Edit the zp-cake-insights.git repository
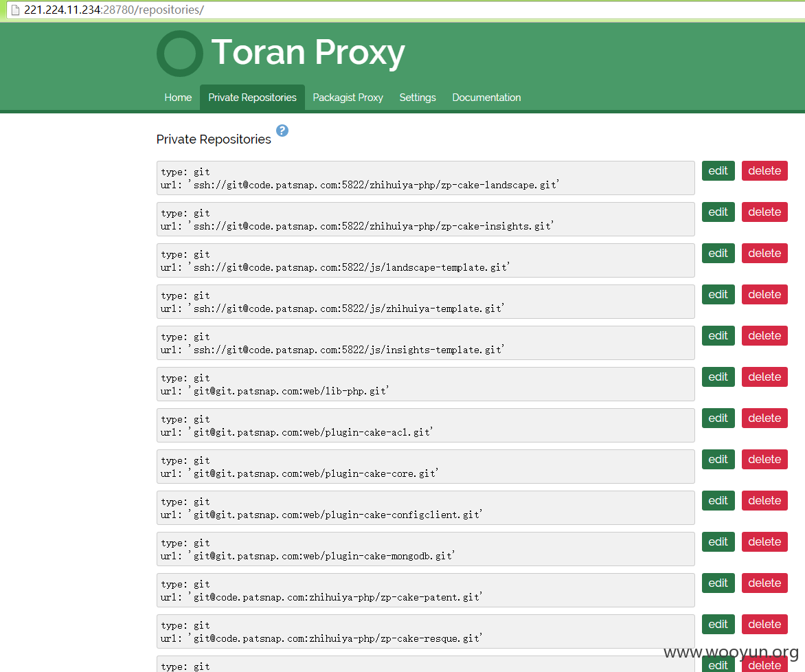The image size is (805, 672). pos(718,212)
